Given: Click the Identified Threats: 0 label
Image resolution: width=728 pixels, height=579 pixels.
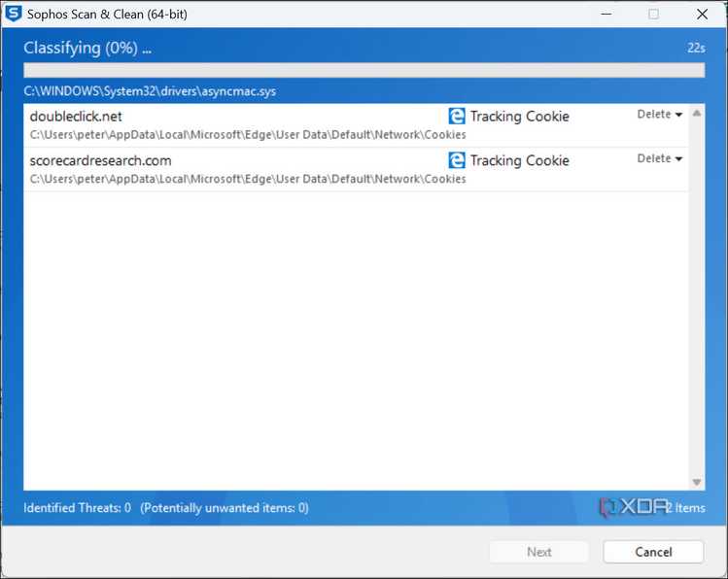Looking at the screenshot, I should click(77, 507).
